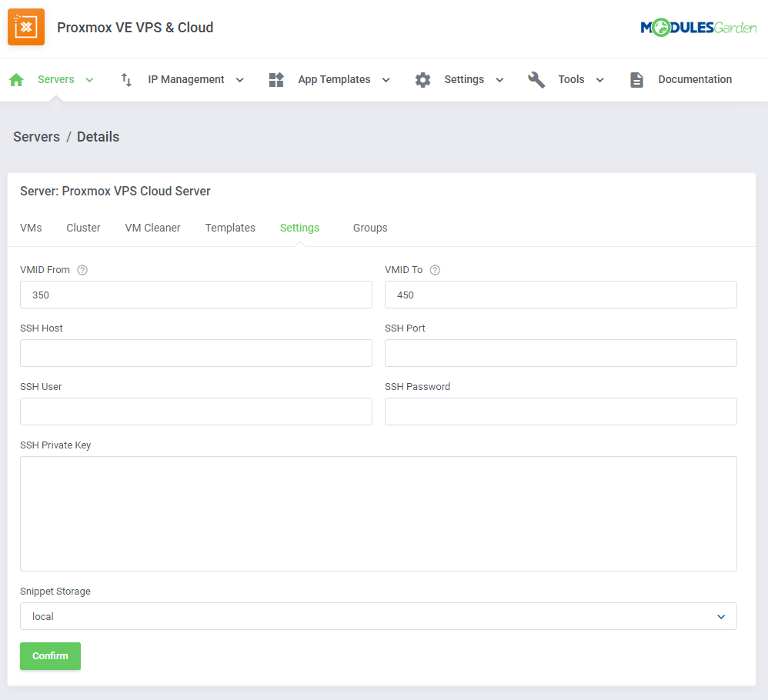768x700 pixels.
Task: Click the Proxmox VE VPS & Cloud title
Action: tap(135, 28)
